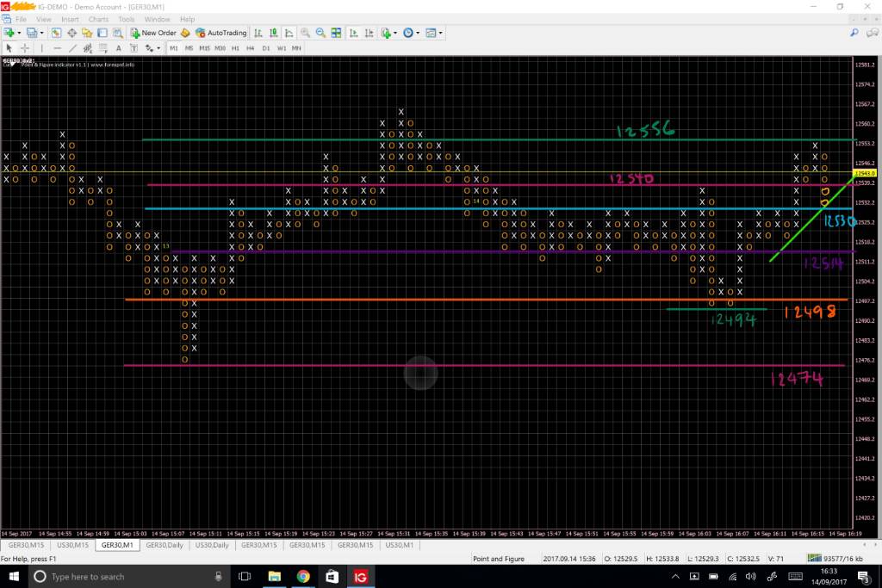Open the US30,M1 chart tab
882x588 pixels.
click(x=399, y=545)
